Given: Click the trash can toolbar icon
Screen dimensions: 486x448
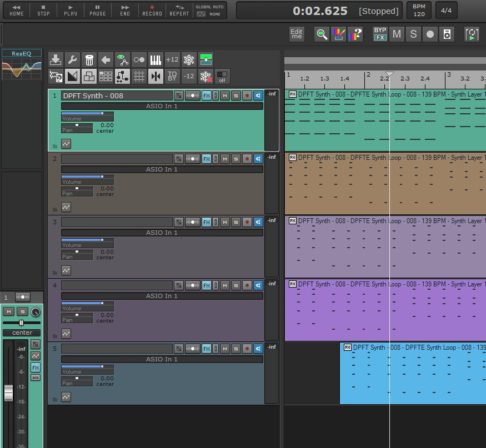Looking at the screenshot, I should [x=89, y=60].
